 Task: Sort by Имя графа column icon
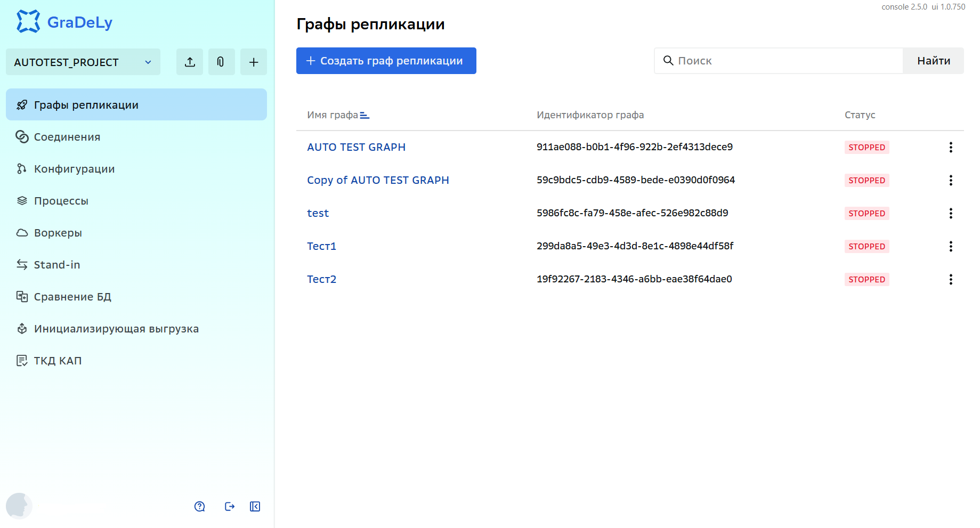(365, 115)
